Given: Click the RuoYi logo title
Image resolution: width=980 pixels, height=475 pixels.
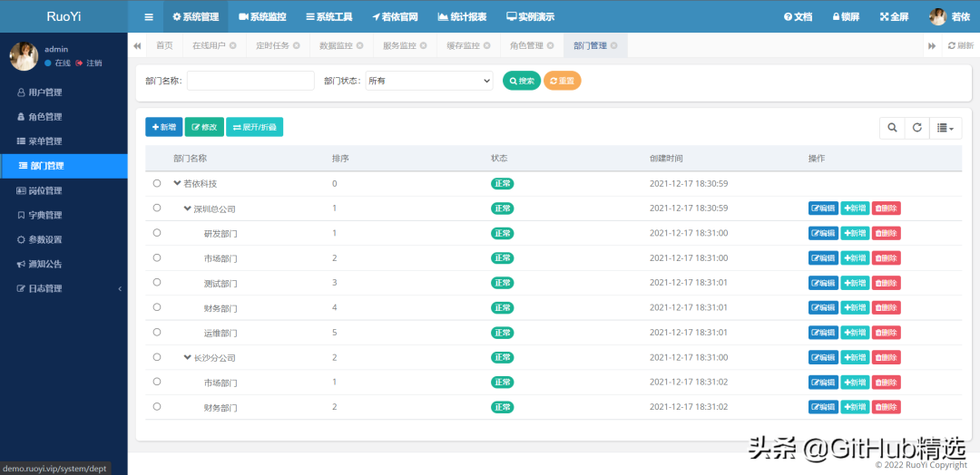Looking at the screenshot, I should pyautogui.click(x=64, y=17).
